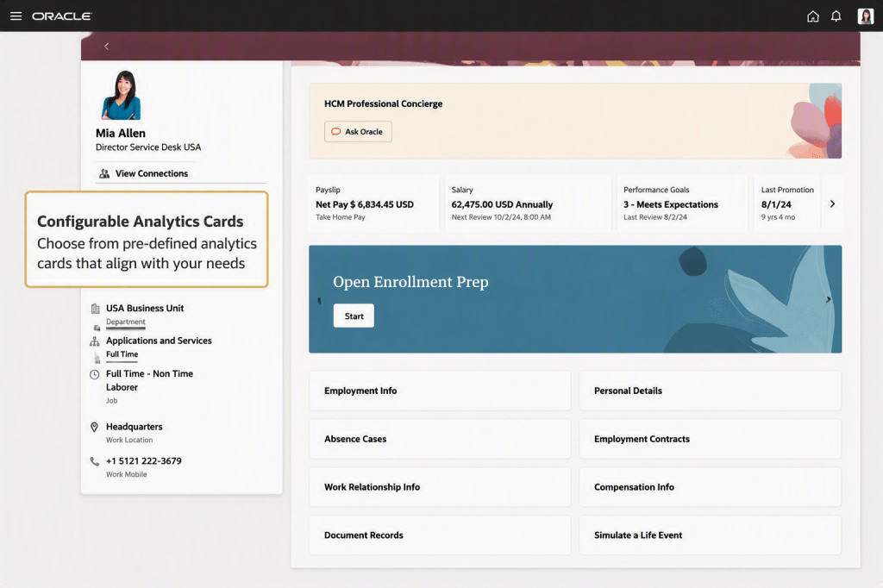Open Simulate a Life Event section
Viewport: 883px width, 588px height.
click(711, 535)
